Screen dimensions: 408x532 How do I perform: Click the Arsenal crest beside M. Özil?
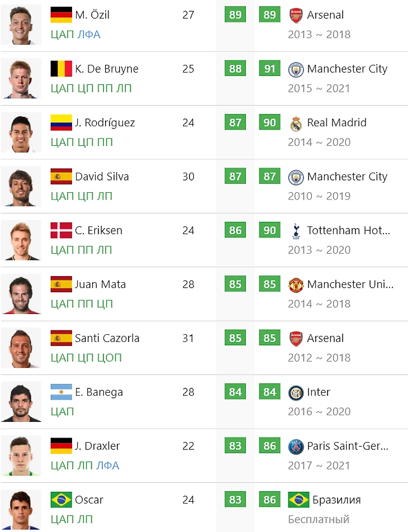296,15
